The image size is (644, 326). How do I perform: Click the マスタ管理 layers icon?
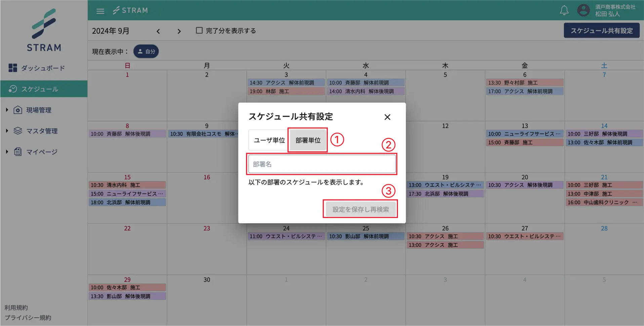18,131
